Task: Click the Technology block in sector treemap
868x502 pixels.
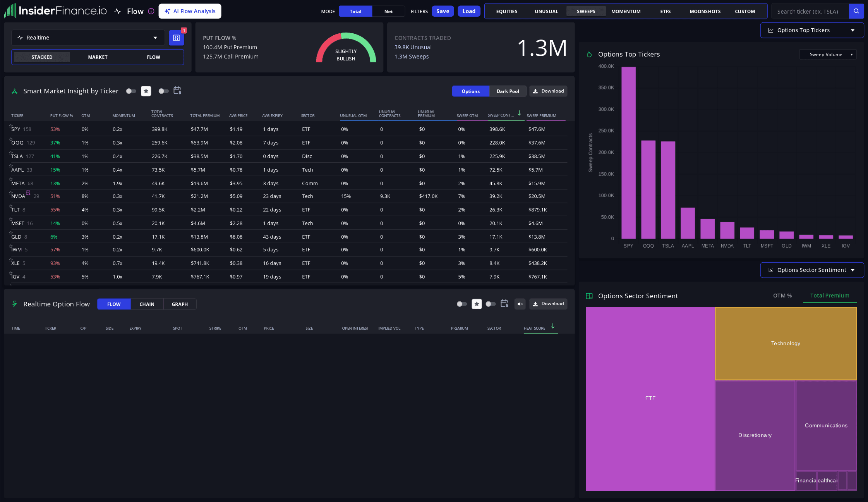Action: click(786, 343)
